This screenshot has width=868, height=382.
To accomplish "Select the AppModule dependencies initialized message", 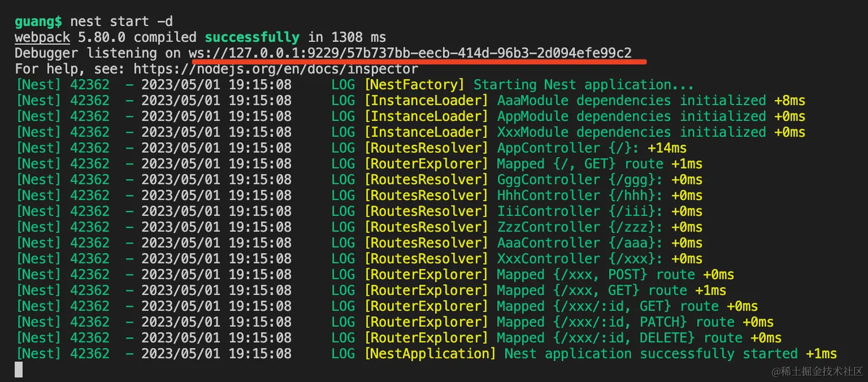I will pos(631,117).
